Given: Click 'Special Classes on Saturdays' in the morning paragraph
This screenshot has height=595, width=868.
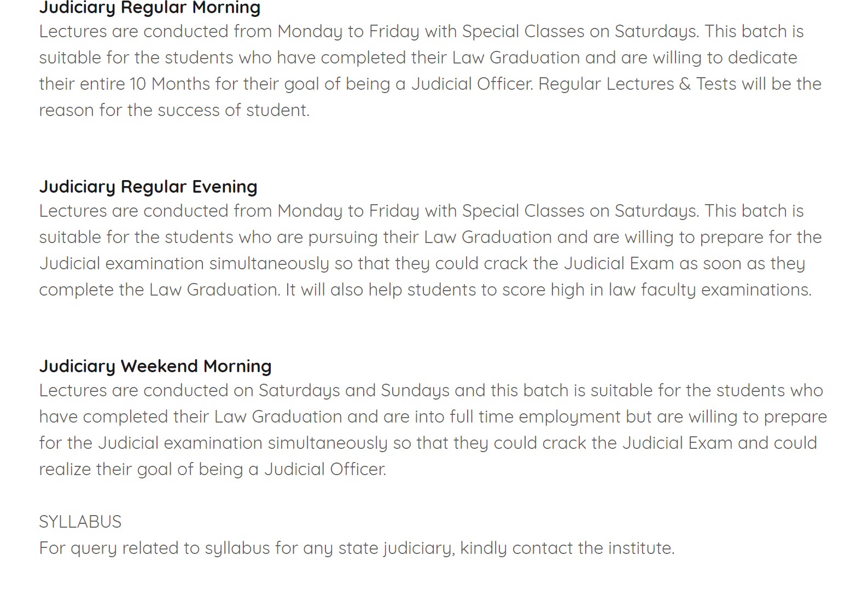Looking at the screenshot, I should coord(580,31).
